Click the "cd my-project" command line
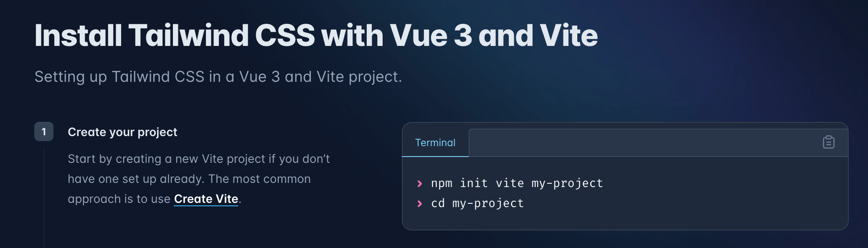The height and width of the screenshot is (248, 868). [x=477, y=203]
